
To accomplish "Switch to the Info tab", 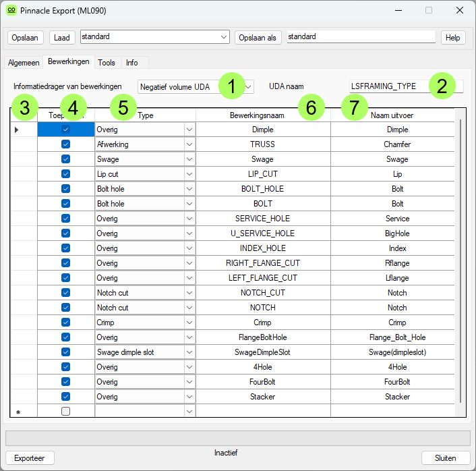I will click(x=132, y=63).
